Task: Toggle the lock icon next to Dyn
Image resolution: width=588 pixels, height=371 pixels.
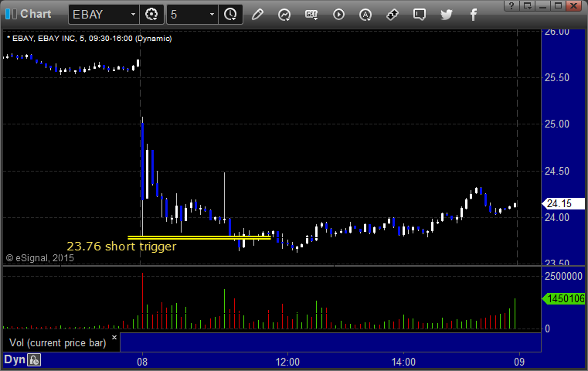Action: coord(34,360)
